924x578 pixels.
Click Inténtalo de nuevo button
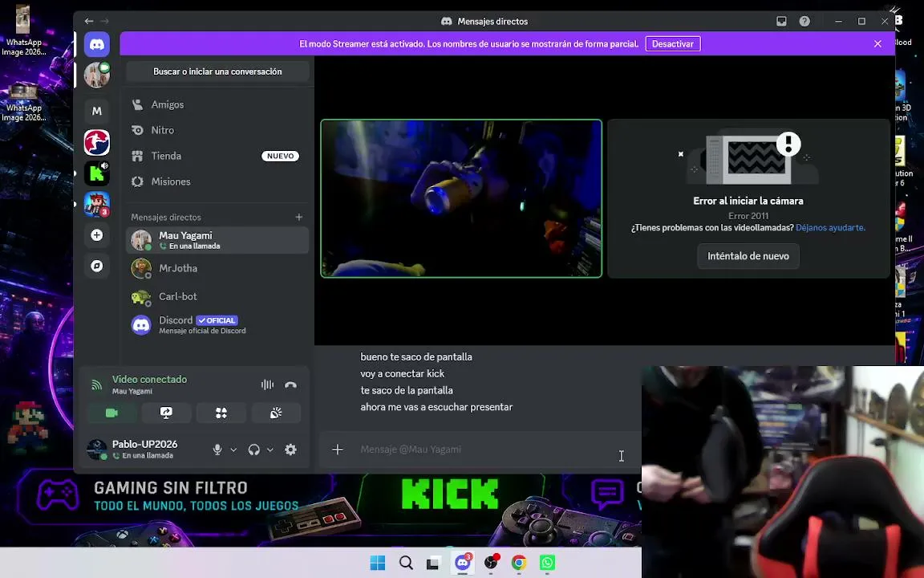click(748, 256)
